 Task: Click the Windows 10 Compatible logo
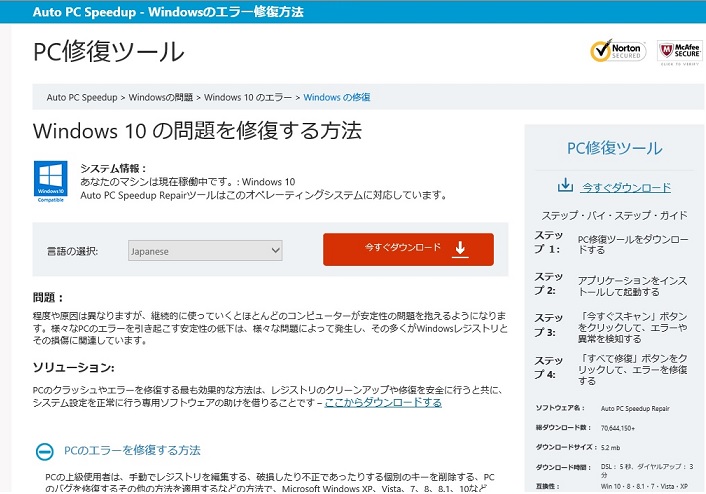[50, 179]
